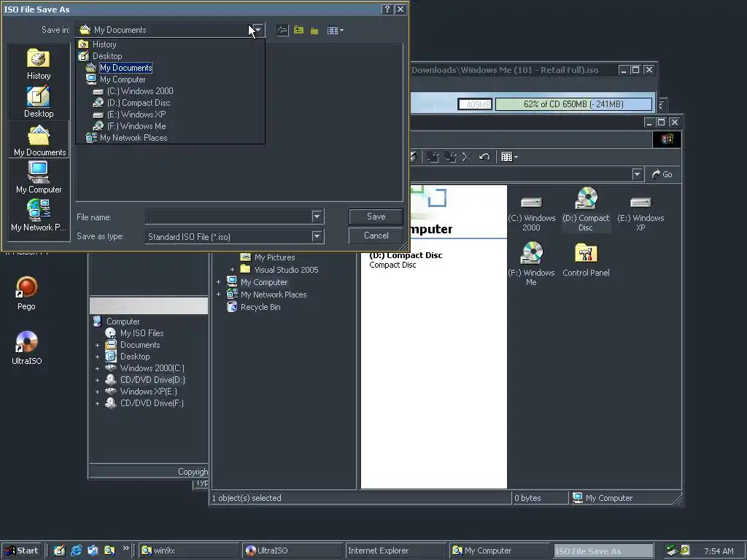747x560 pixels.
Task: Open the Pego desktop shortcut
Action: pyautogui.click(x=27, y=293)
